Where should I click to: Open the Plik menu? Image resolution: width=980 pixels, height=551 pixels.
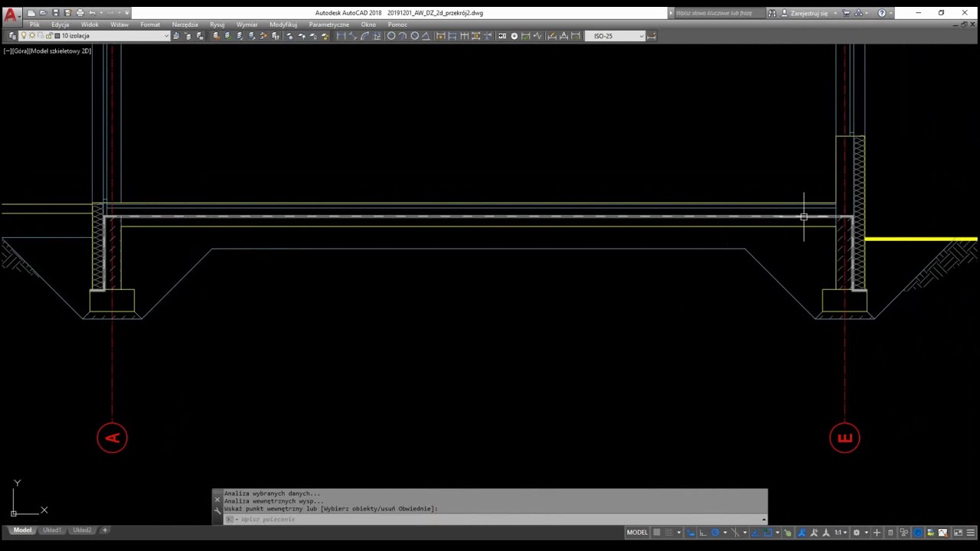coord(34,24)
